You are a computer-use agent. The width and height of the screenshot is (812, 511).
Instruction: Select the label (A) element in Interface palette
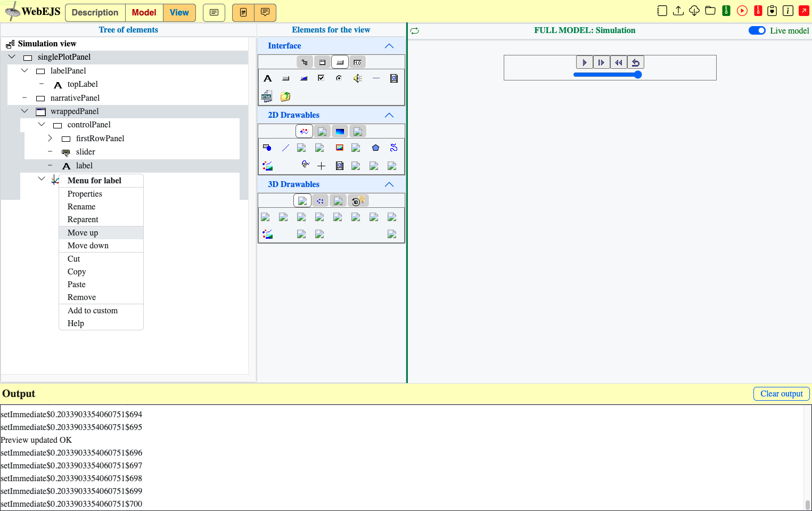pos(268,78)
